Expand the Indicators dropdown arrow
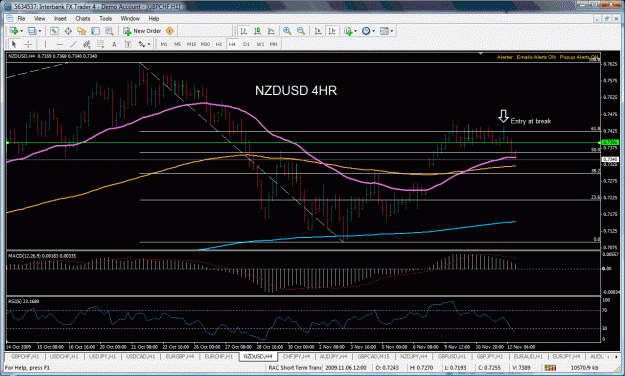This screenshot has width=625, height=376. pos(355,31)
